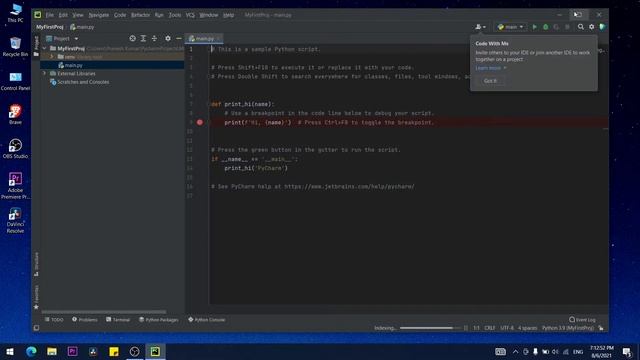Open the Window menu
Screen dimensions: 640x360
209,15
